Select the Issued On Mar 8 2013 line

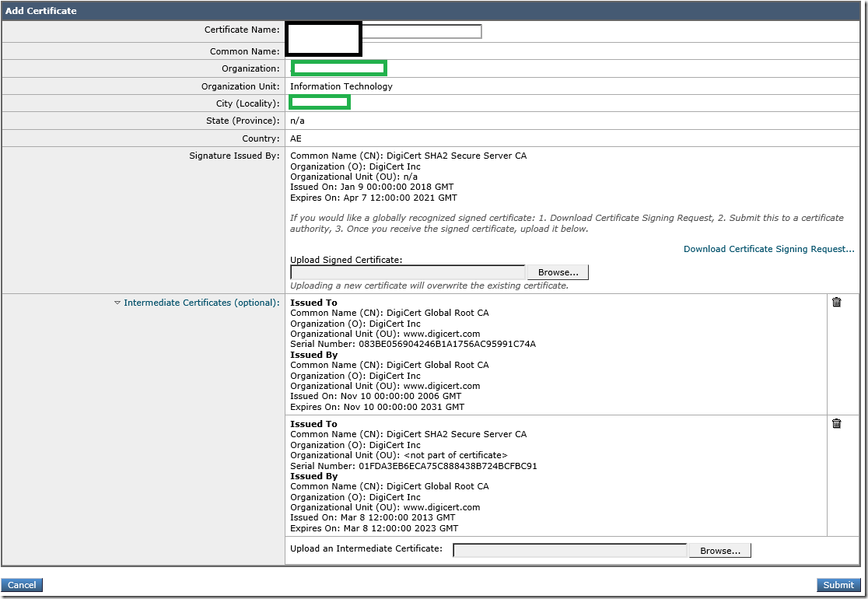(373, 517)
